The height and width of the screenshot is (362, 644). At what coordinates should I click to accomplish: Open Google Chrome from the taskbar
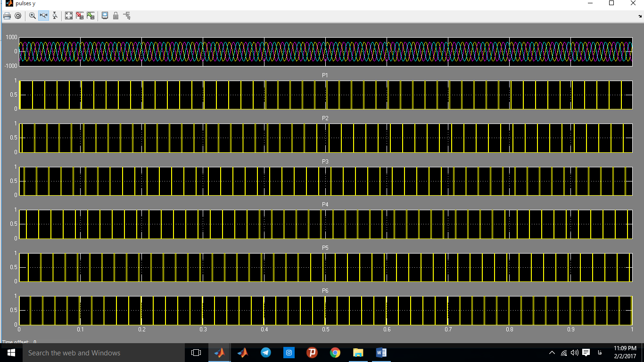tap(335, 353)
